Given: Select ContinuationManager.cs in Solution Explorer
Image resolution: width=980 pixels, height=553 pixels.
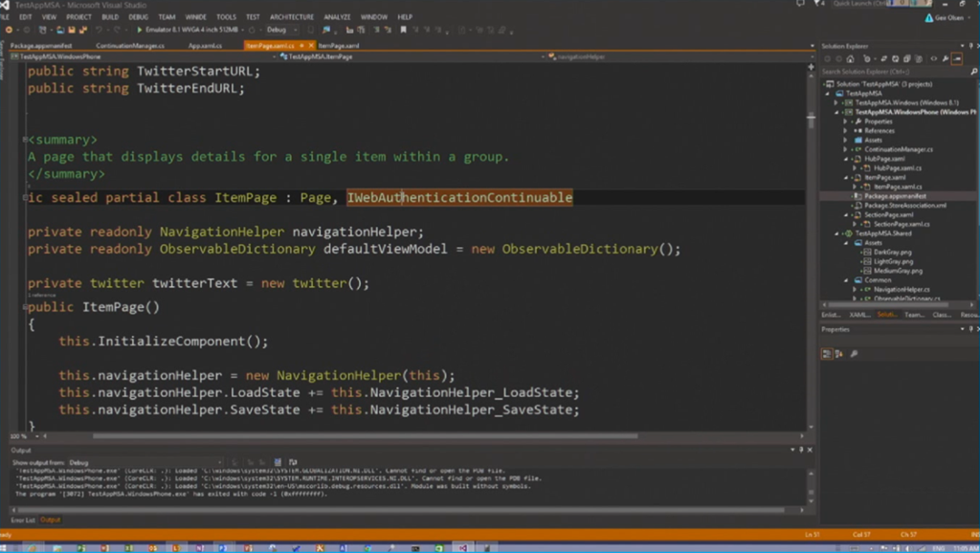Looking at the screenshot, I should tap(898, 149).
